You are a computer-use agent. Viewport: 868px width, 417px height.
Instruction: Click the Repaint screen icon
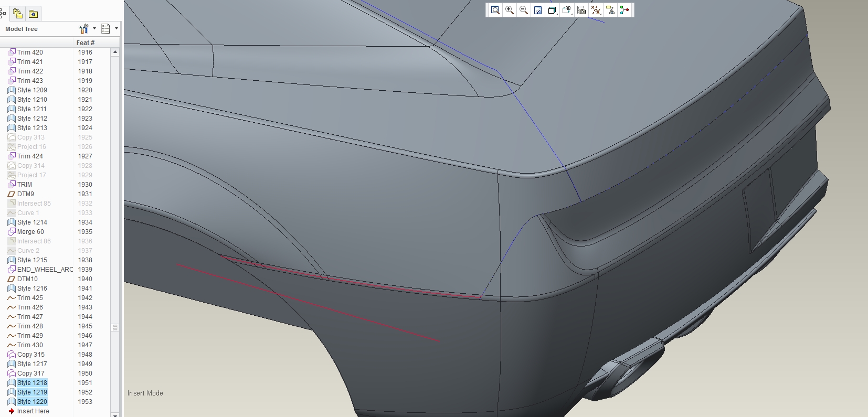[x=538, y=10]
